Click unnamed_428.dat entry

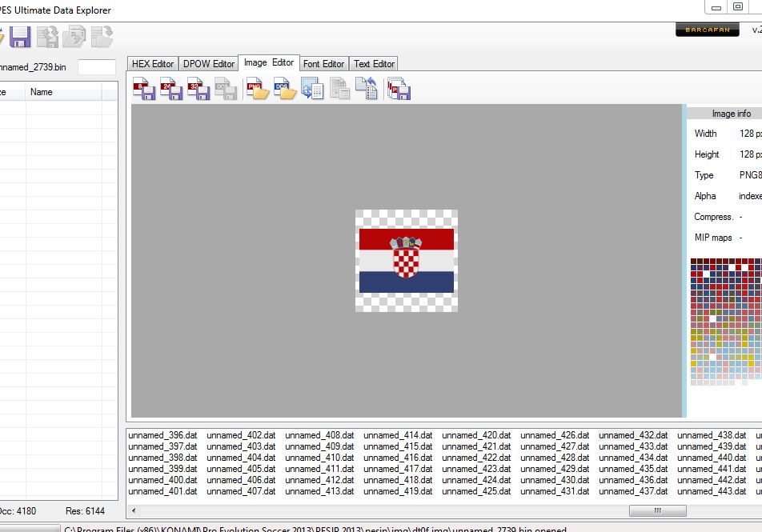[x=555, y=458]
